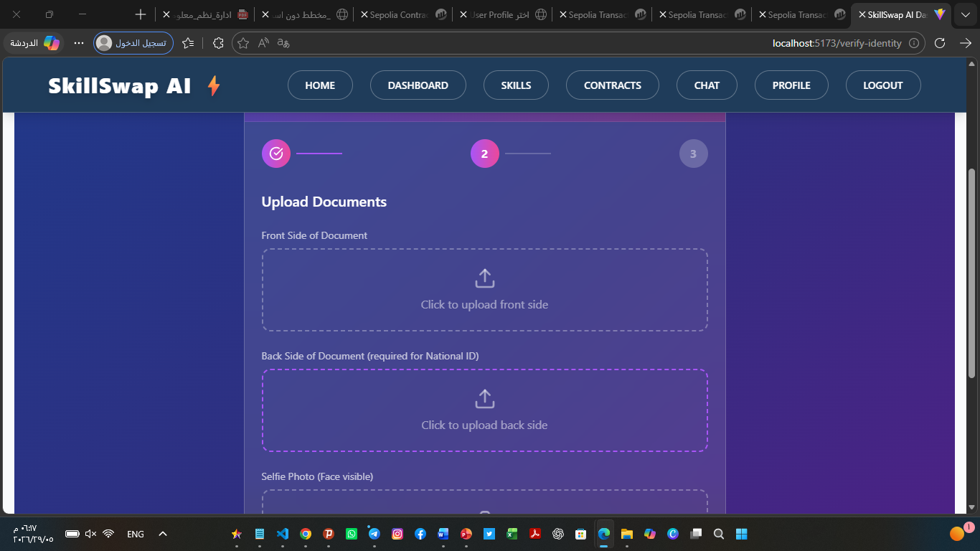Click the SkillSwap AI brand title
980x551 pixels.
(120, 86)
